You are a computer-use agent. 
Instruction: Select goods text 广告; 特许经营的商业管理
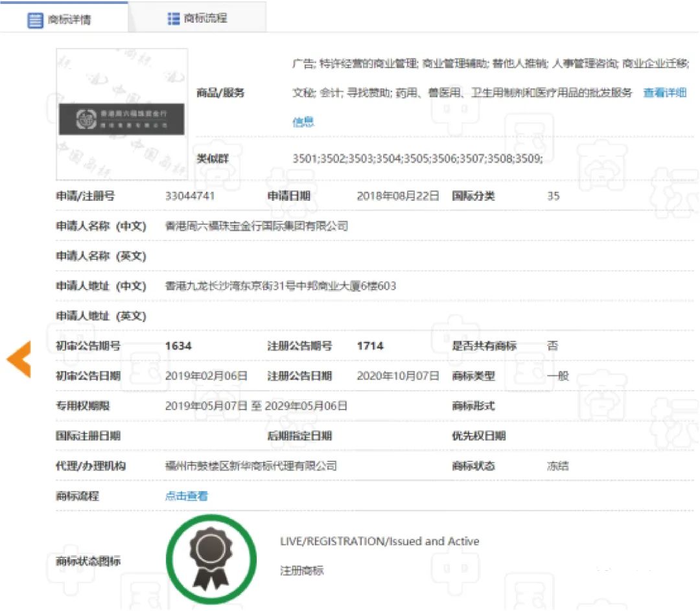point(355,64)
